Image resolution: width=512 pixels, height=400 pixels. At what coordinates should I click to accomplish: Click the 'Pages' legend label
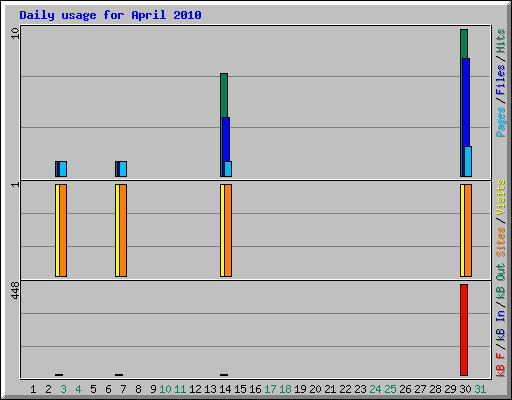click(x=500, y=122)
